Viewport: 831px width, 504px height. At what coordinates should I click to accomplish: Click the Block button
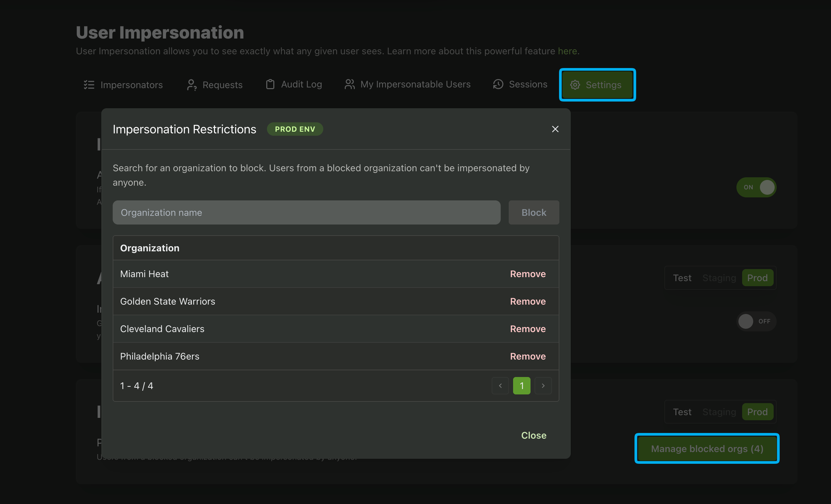pos(534,212)
